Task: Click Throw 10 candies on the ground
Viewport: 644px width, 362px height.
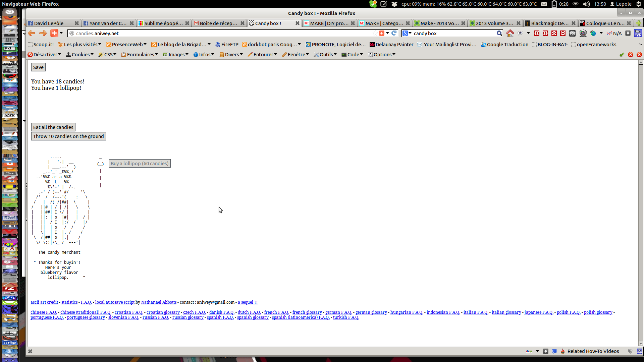Action: tap(68, 136)
